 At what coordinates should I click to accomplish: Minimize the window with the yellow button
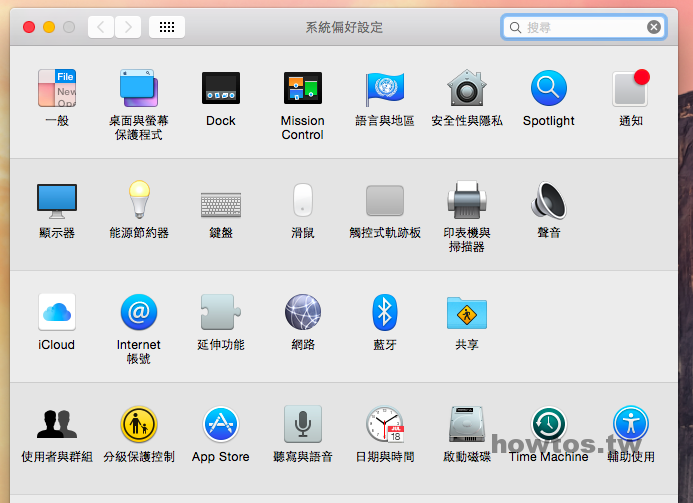coord(49,27)
